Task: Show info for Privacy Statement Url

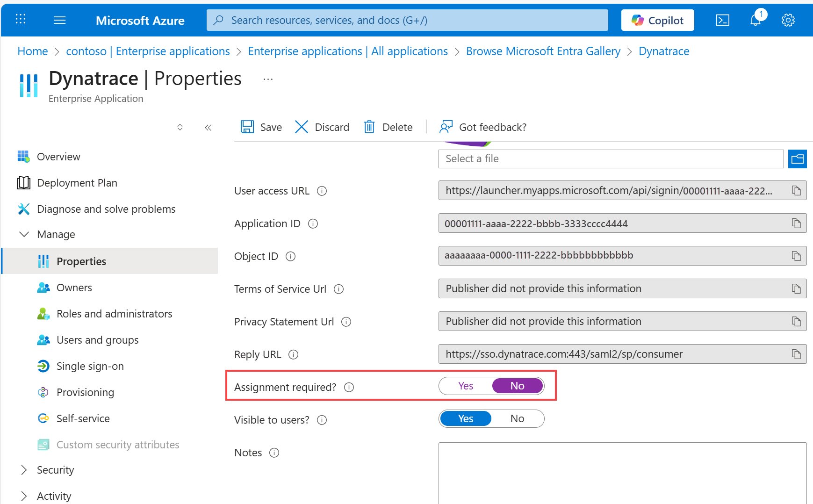Action: 346,322
